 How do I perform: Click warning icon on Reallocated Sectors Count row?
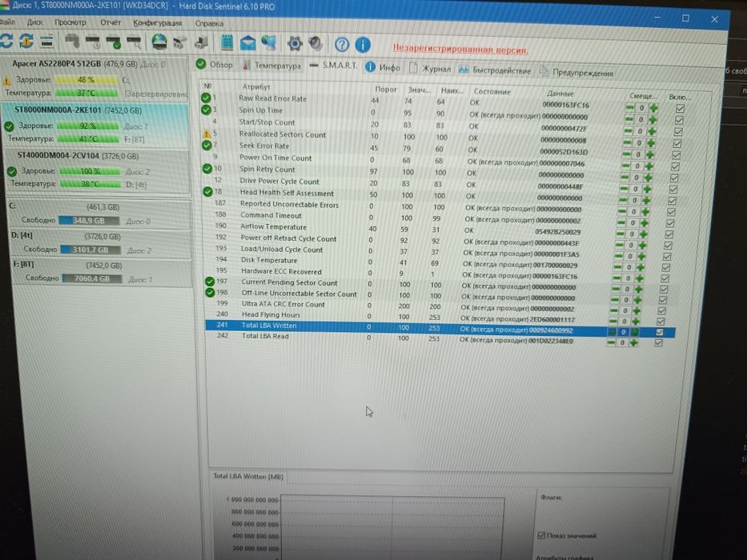(207, 134)
